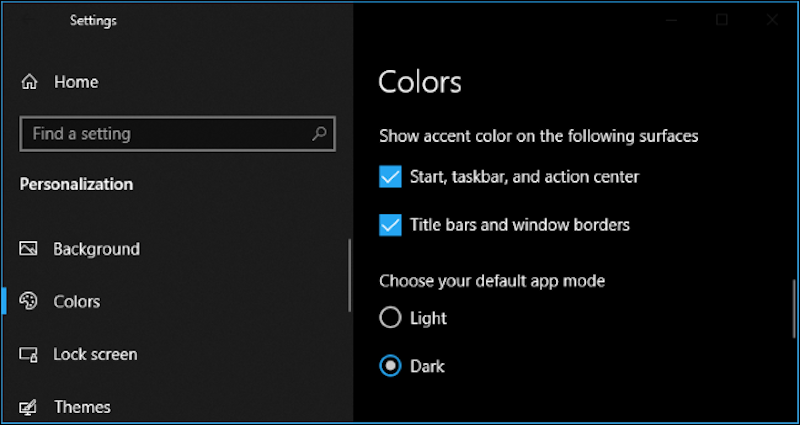Maximize the Settings window
This screenshot has width=800, height=425.
(721, 20)
